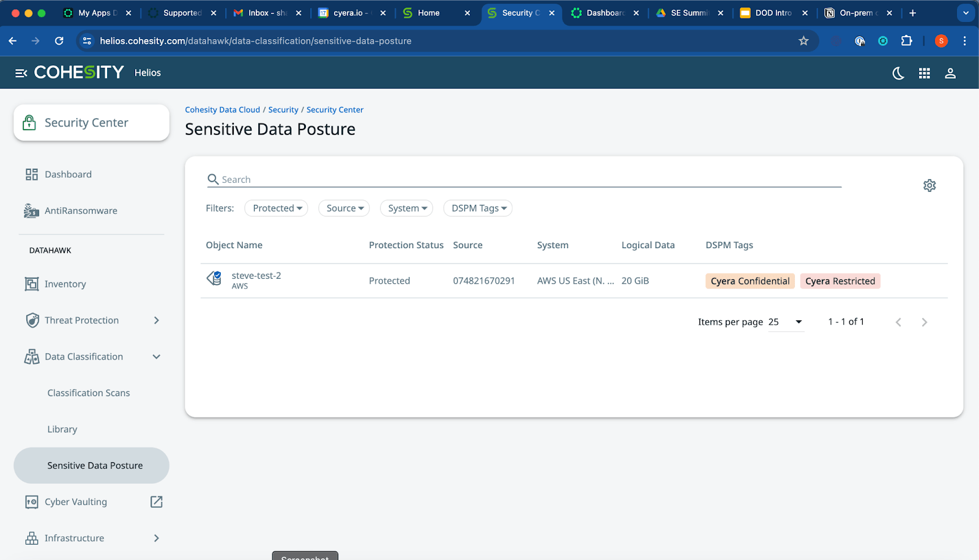Open the browser extensions puzzle icon
Image resolution: width=979 pixels, height=560 pixels.
click(906, 41)
